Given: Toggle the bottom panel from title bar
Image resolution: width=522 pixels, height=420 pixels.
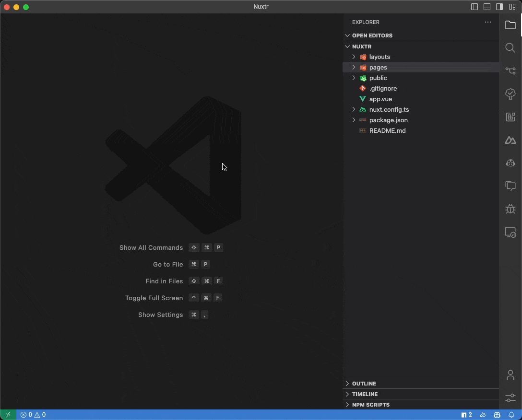Looking at the screenshot, I should pos(486,7).
